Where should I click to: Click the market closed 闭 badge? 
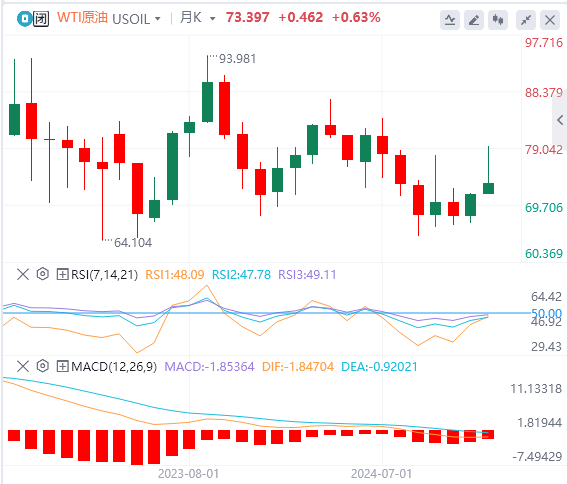click(41, 19)
